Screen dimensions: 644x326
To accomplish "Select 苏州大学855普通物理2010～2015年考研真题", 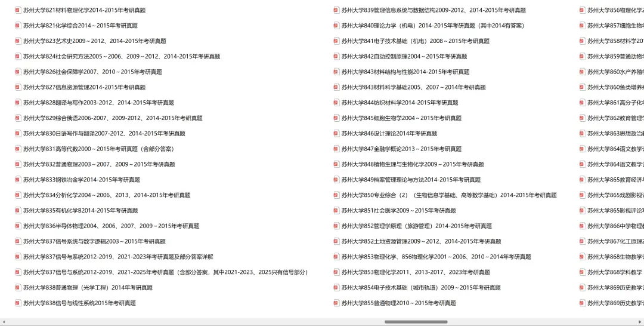I will [399, 303].
